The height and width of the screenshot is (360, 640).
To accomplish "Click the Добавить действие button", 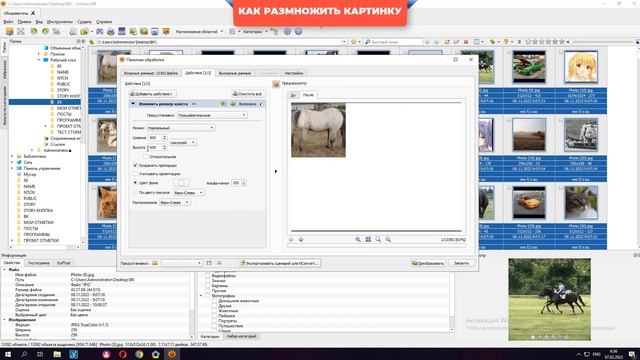I will (152, 94).
